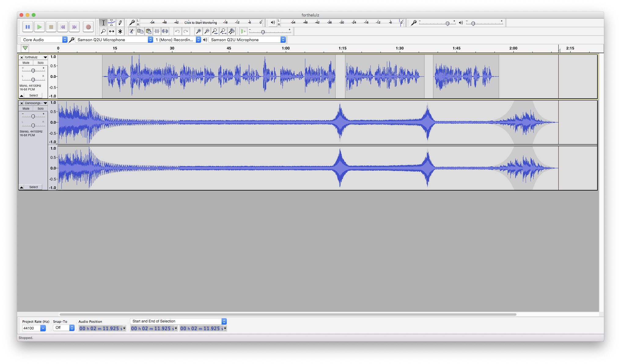
Task: Click the Zoom In magnifier icon
Action: point(198,31)
